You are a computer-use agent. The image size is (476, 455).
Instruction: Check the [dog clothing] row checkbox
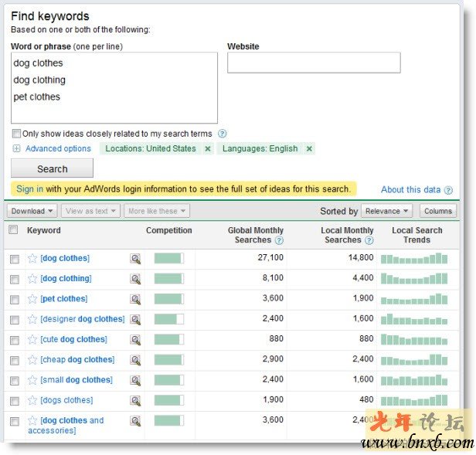(14, 279)
